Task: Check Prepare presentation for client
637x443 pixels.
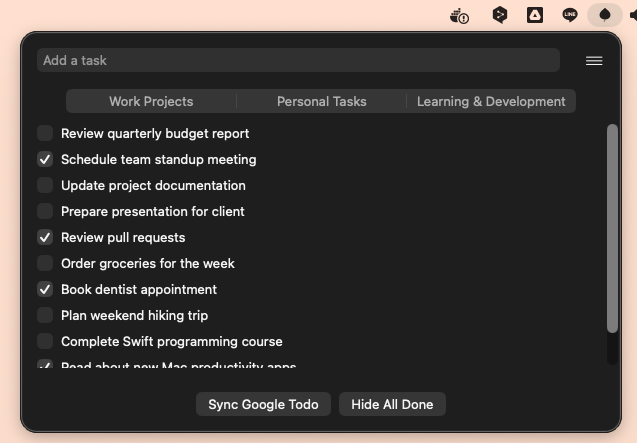Action: coord(45,211)
